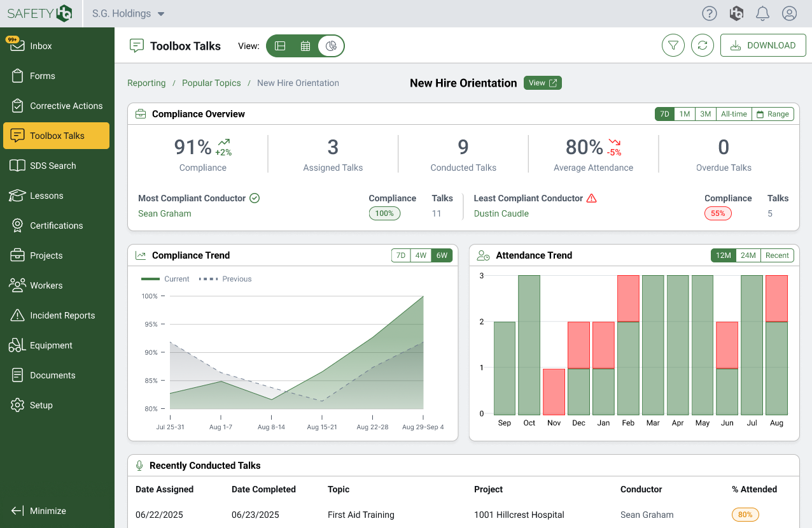812x528 pixels.
Task: Click the Projects briefcase icon
Action: pyautogui.click(x=18, y=255)
